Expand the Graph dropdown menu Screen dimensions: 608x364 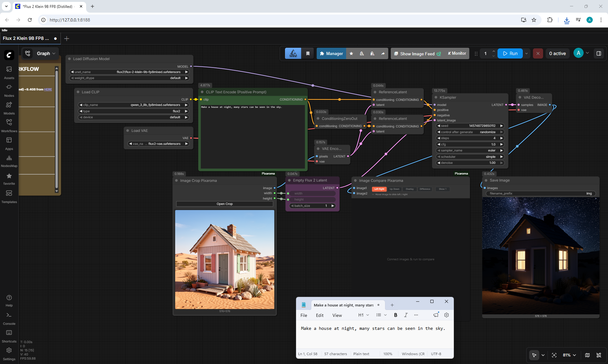point(46,53)
